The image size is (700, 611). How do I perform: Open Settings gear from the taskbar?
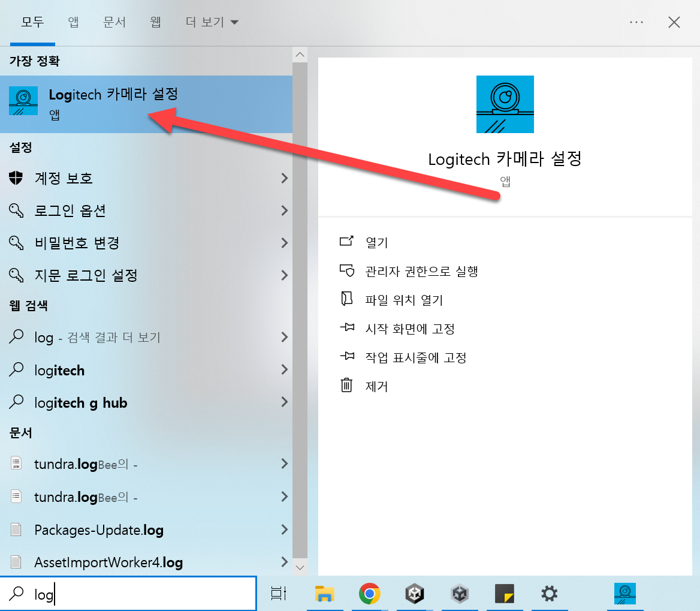pyautogui.click(x=550, y=594)
